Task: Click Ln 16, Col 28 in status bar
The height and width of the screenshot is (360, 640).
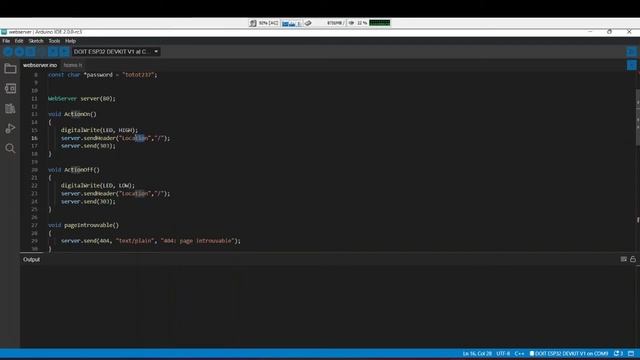Action: [x=477, y=353]
